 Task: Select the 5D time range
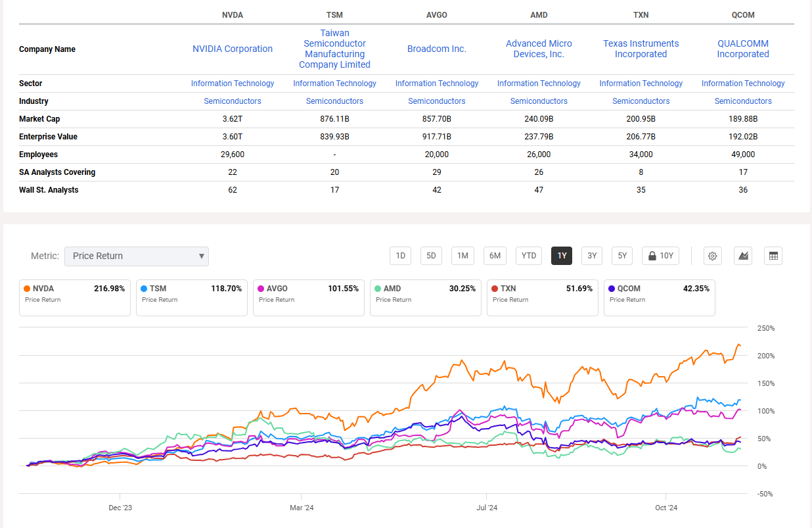[x=431, y=256]
